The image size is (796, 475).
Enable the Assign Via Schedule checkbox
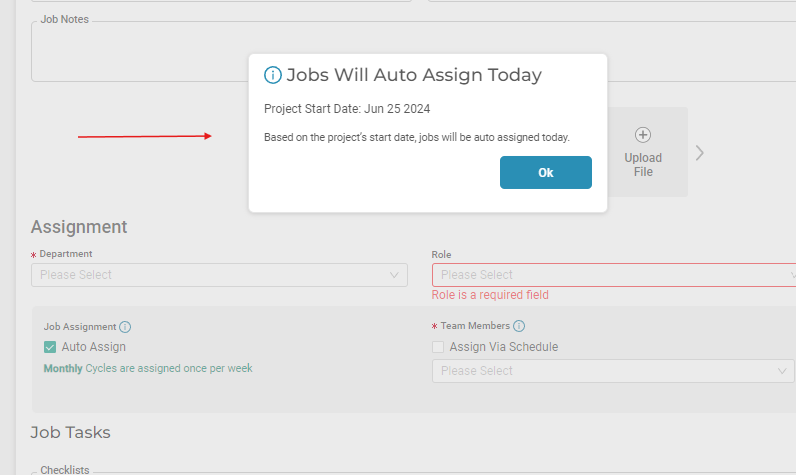point(438,347)
